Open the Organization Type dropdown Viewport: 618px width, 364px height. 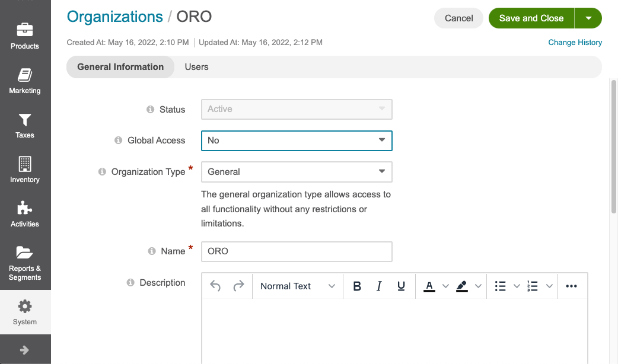tap(297, 172)
